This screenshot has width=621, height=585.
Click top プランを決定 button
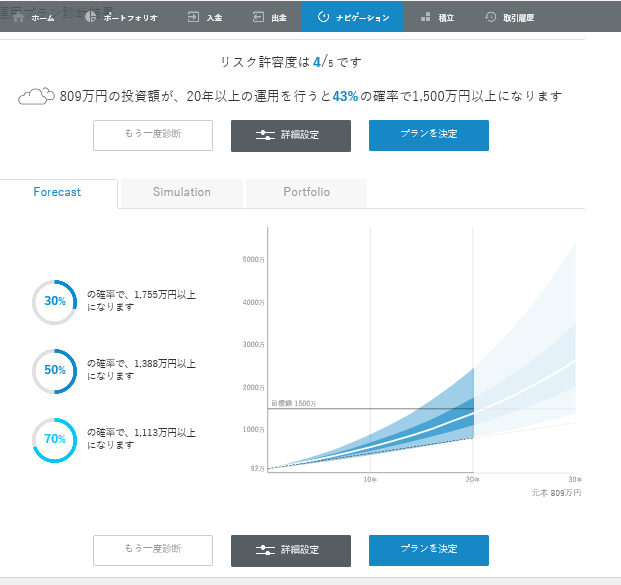click(429, 135)
